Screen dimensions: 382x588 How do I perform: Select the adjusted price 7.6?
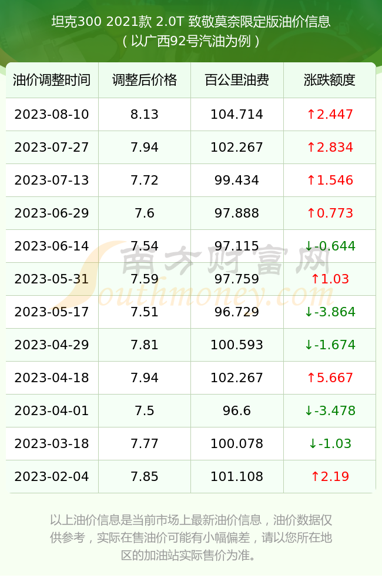(x=145, y=213)
